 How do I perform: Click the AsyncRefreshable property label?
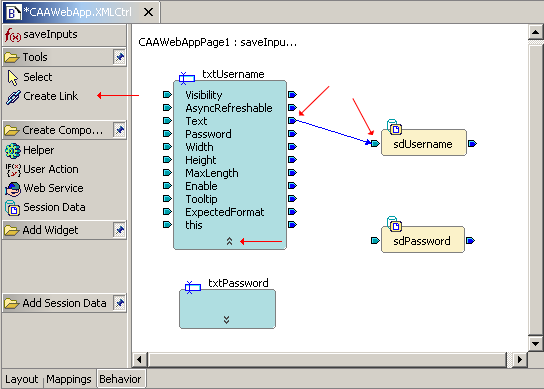click(229, 108)
